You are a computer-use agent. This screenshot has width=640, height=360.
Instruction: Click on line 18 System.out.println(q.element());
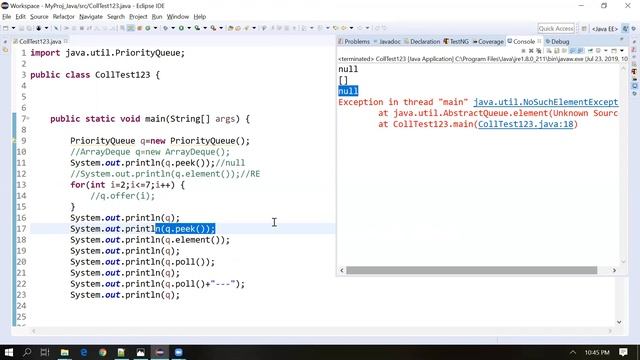(150, 240)
